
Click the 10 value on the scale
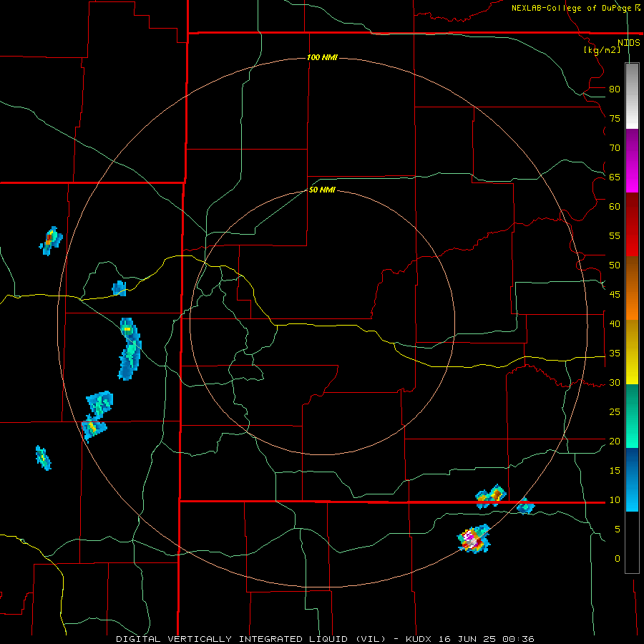pyautogui.click(x=615, y=500)
